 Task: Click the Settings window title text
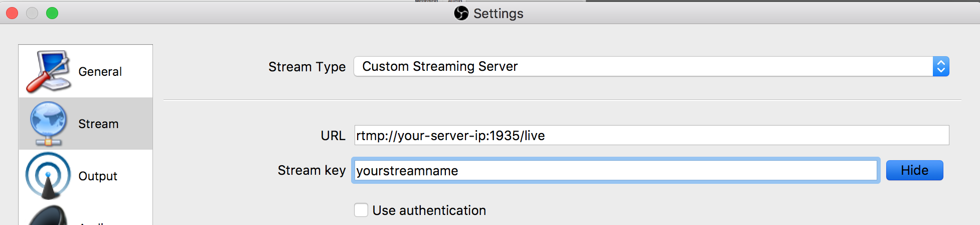click(498, 14)
